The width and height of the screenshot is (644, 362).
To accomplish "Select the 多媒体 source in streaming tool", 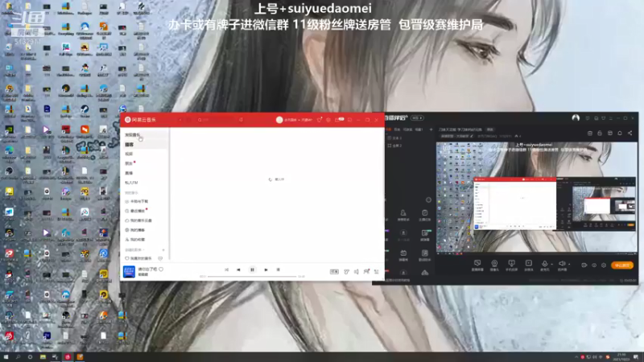I will click(x=529, y=265).
